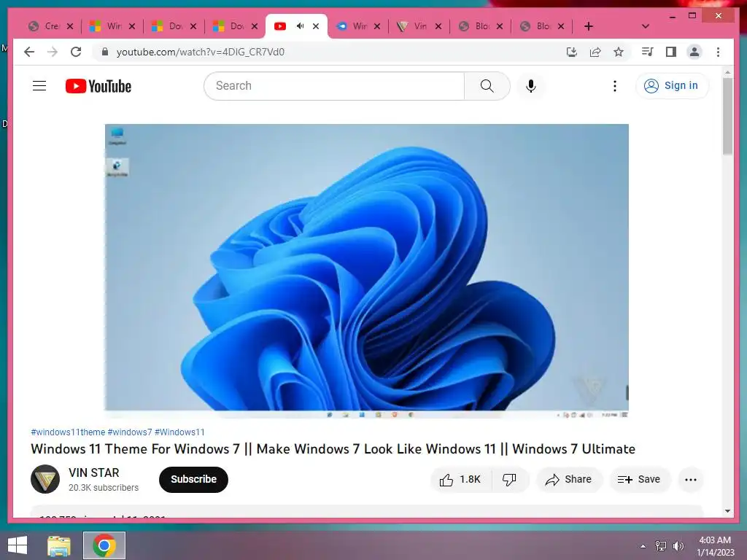
Task: Search with voice microphone
Action: [x=531, y=86]
